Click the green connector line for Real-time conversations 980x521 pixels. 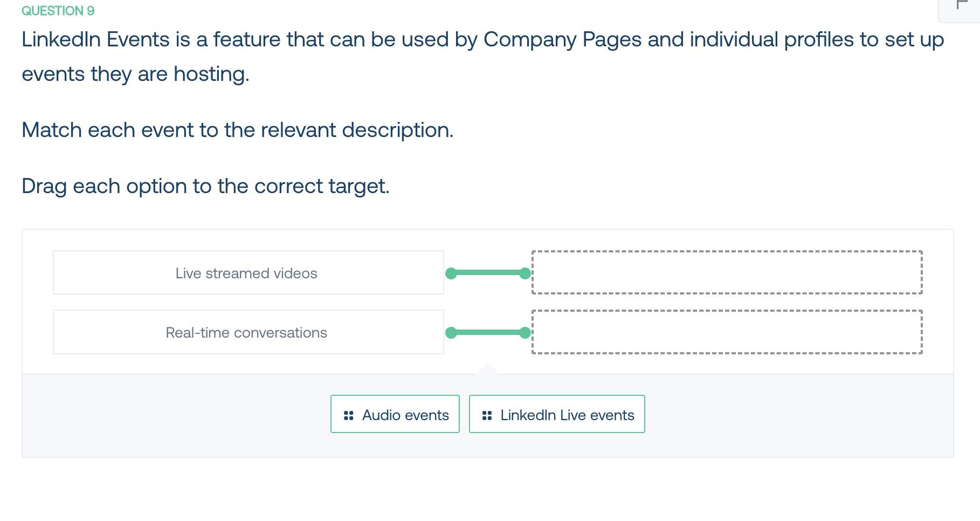tap(488, 332)
